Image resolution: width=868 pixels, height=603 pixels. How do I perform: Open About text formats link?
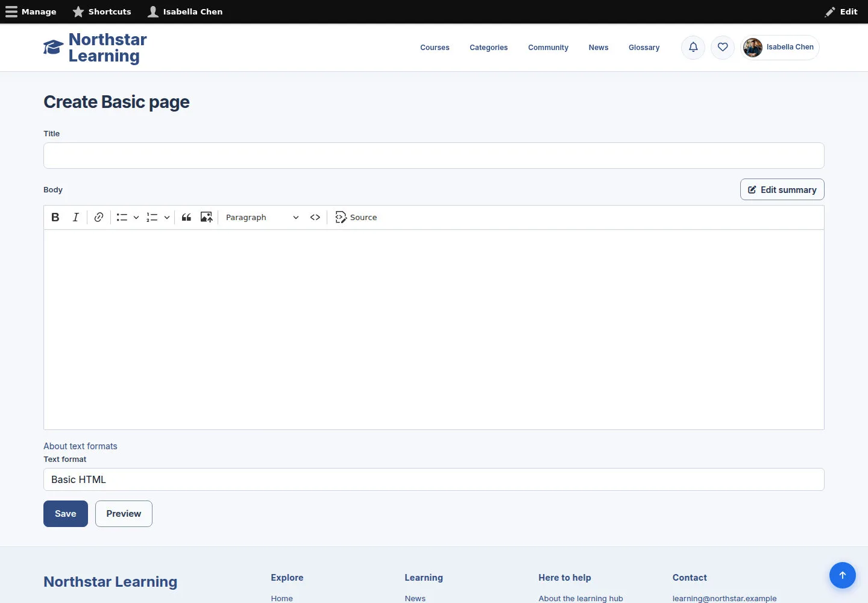pos(80,446)
